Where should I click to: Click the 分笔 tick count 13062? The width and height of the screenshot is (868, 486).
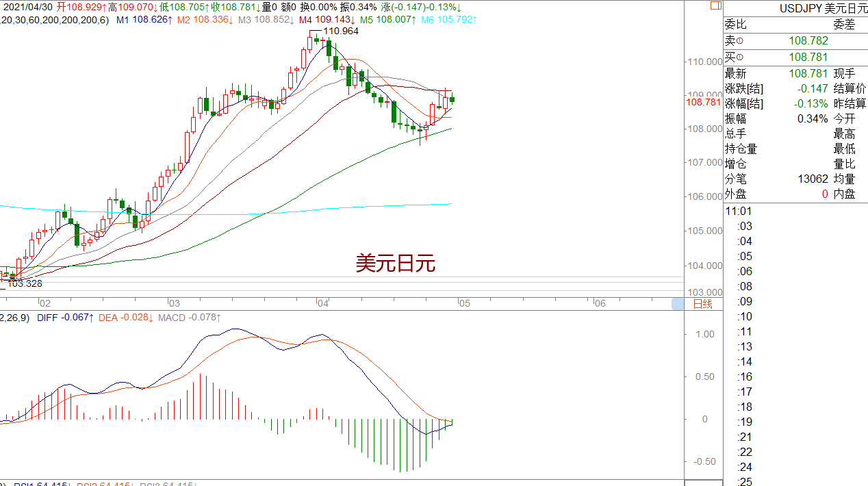click(x=813, y=179)
